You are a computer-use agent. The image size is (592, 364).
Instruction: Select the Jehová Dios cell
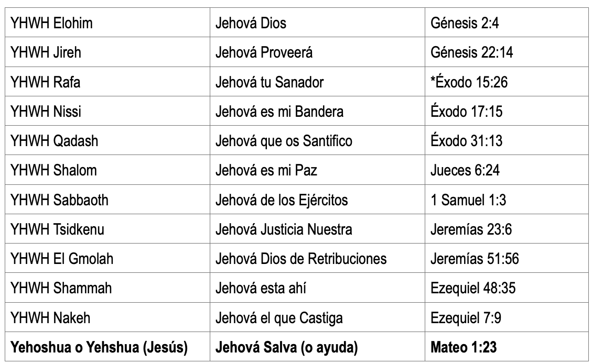click(x=318, y=23)
